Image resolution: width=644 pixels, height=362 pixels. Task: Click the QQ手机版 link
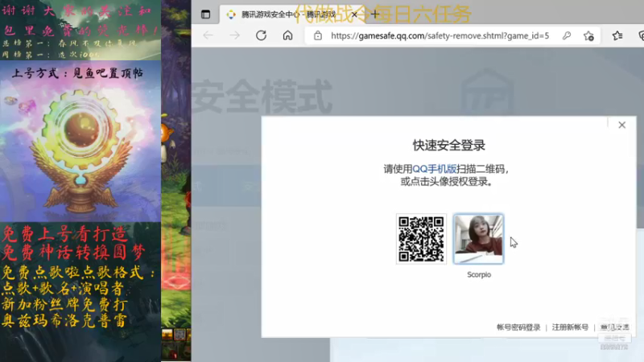coord(435,169)
